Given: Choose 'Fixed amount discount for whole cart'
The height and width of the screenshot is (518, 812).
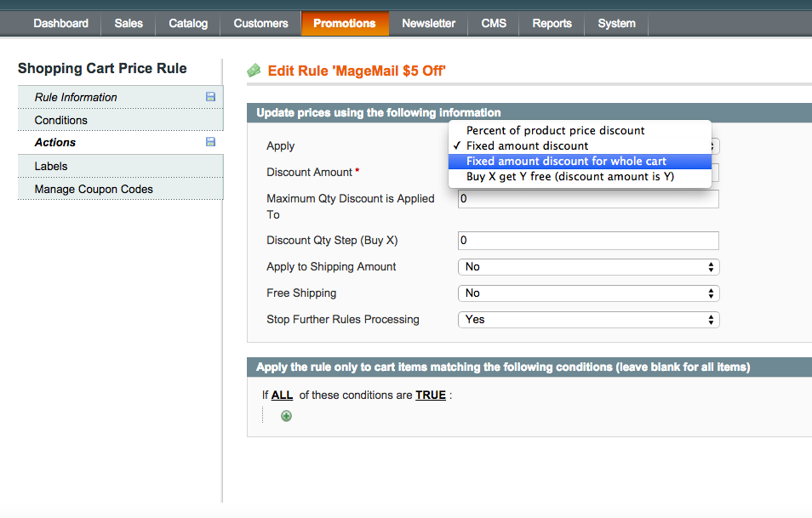Looking at the screenshot, I should pos(566,161).
